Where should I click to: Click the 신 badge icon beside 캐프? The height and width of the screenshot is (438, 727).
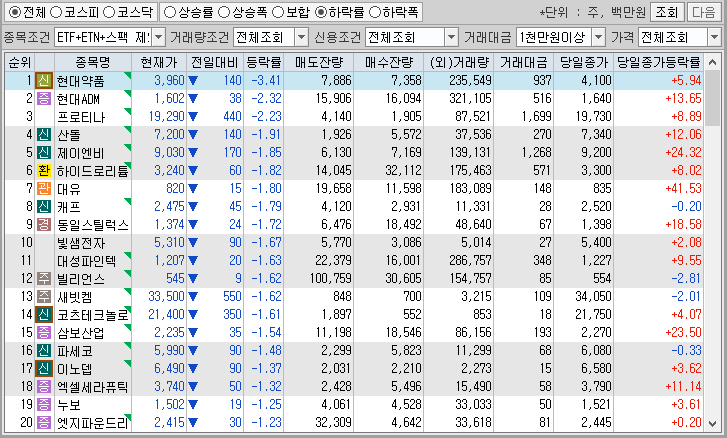click(x=44, y=207)
